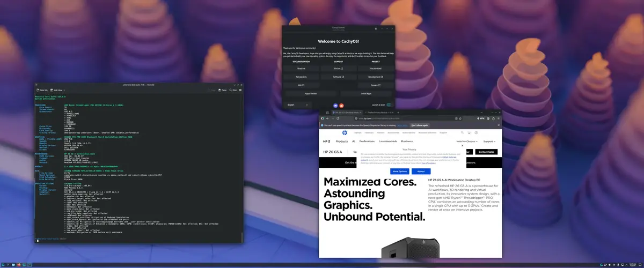
Task: Open the Development project button
Action: (x=375, y=77)
